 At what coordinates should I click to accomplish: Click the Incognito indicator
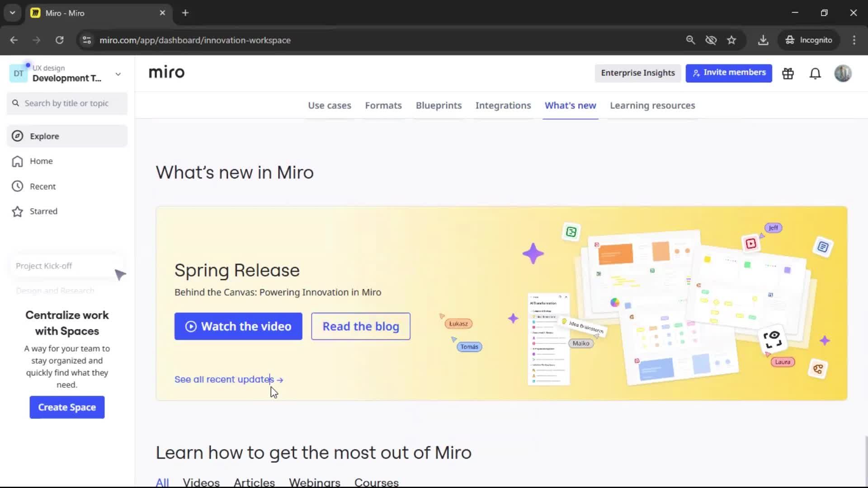[x=809, y=40]
